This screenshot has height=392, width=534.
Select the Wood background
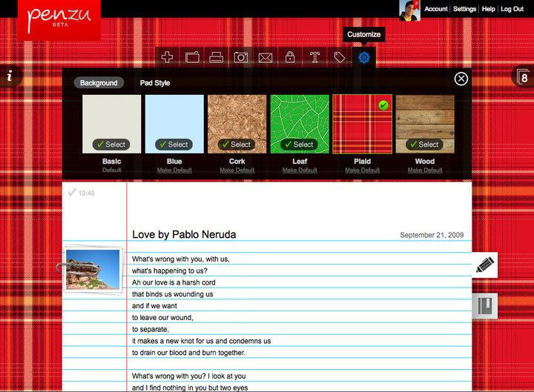click(424, 144)
